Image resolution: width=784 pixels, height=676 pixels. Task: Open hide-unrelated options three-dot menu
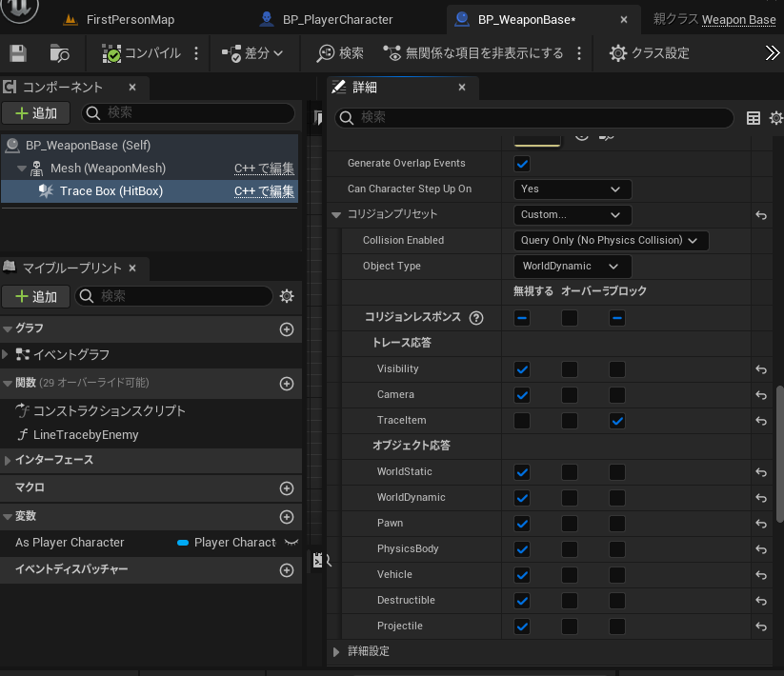[579, 53]
